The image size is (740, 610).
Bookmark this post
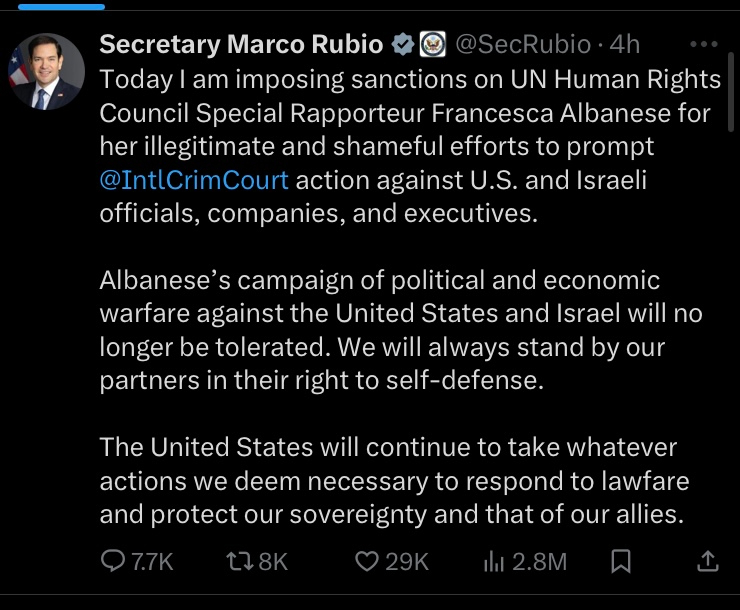coord(621,562)
